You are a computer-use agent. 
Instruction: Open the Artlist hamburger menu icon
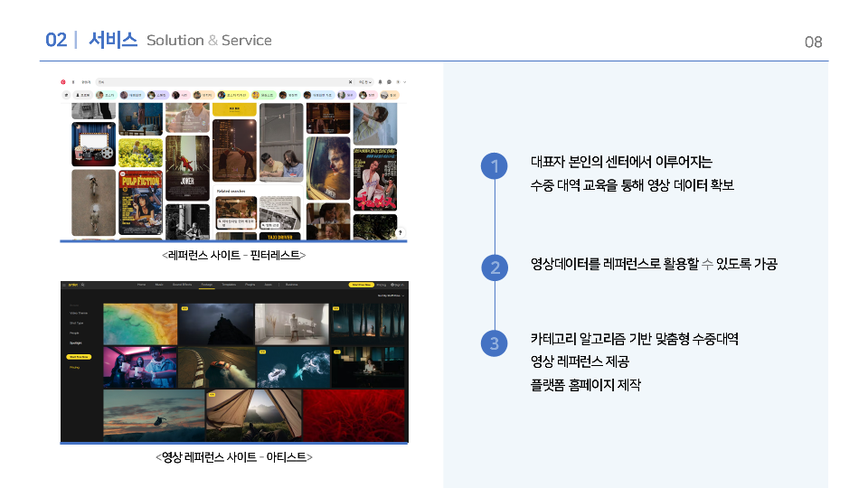pos(63,285)
